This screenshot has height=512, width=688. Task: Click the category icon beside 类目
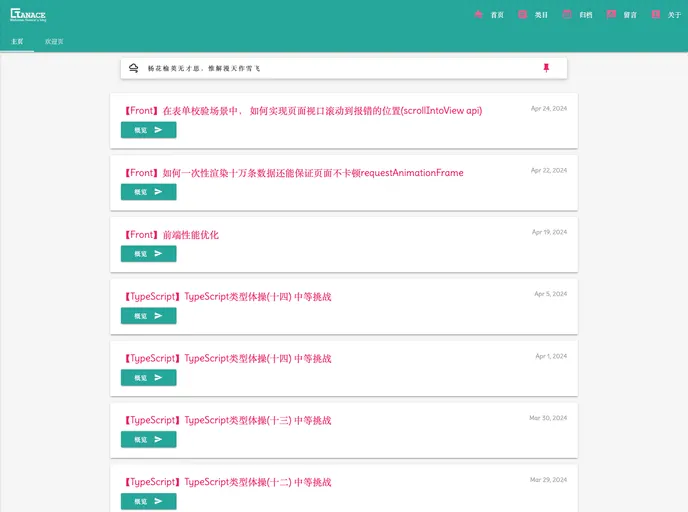[523, 15]
